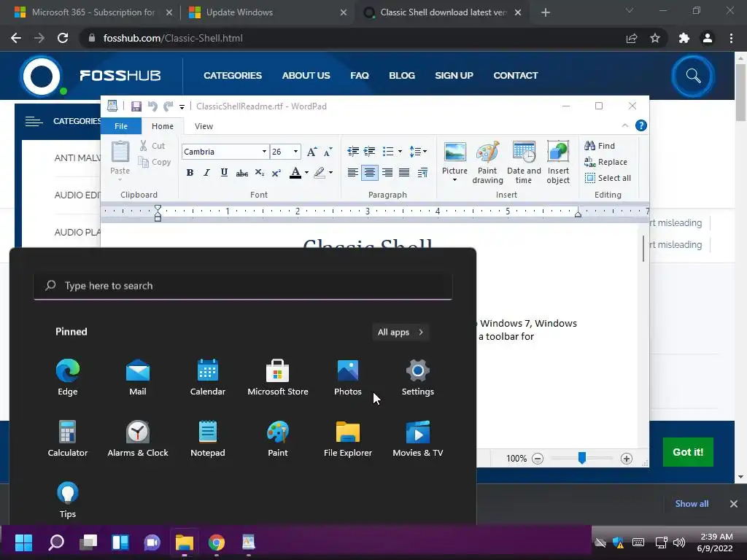Align text left in WordPad
The image size is (747, 560).
pyautogui.click(x=353, y=172)
